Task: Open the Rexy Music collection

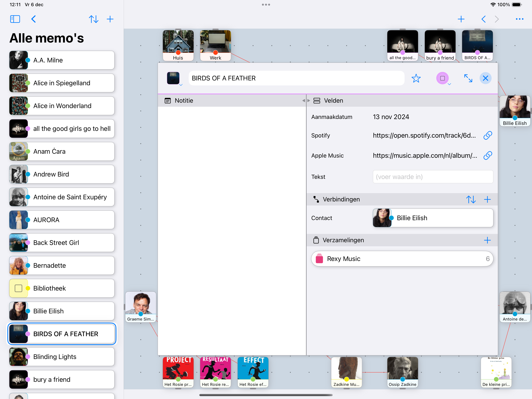Action: point(402,258)
